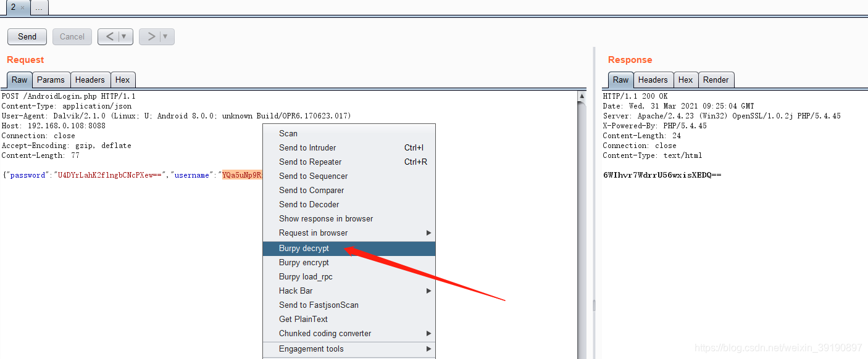Click the Host: 192.168.0.108:8088 line

tap(53, 126)
